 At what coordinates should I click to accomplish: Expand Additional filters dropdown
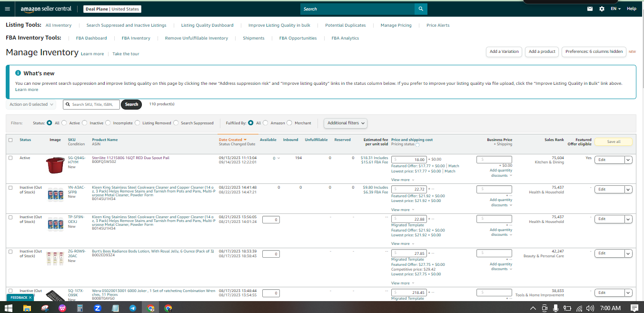pyautogui.click(x=346, y=123)
